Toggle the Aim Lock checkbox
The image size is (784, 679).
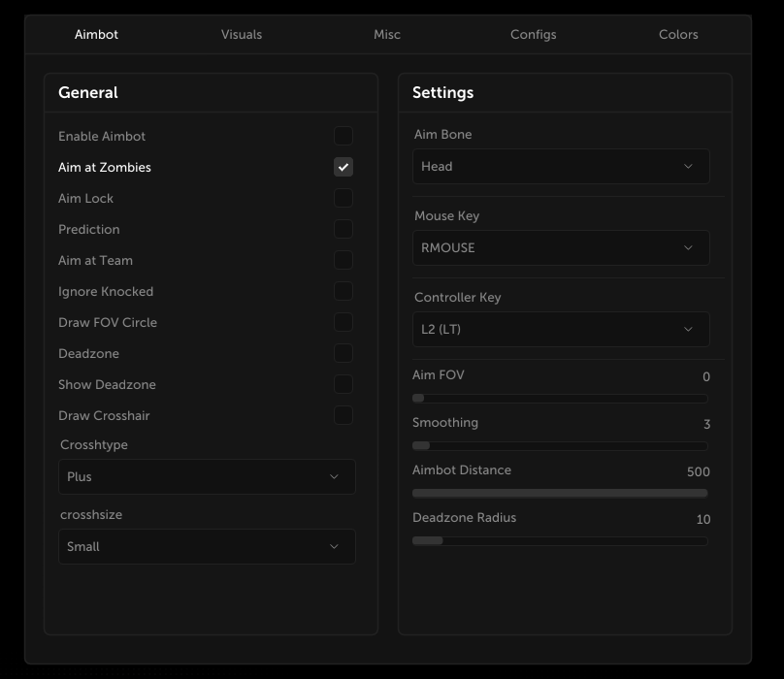coord(343,198)
